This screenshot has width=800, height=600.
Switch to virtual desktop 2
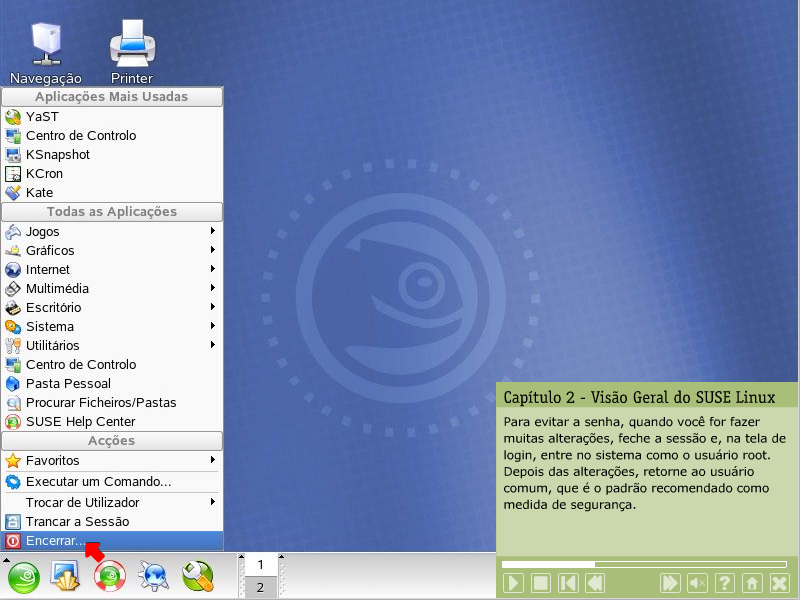[x=260, y=587]
